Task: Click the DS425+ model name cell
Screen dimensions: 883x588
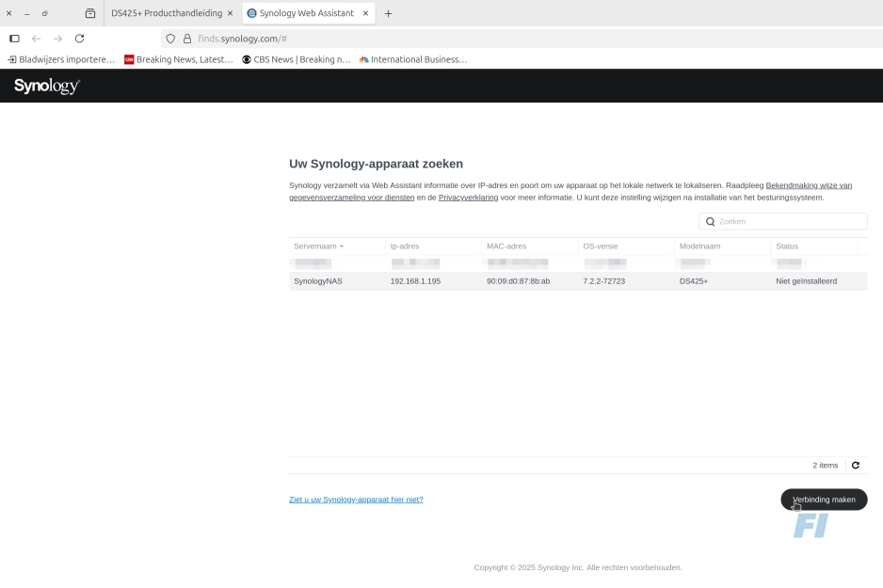Action: 693,281
